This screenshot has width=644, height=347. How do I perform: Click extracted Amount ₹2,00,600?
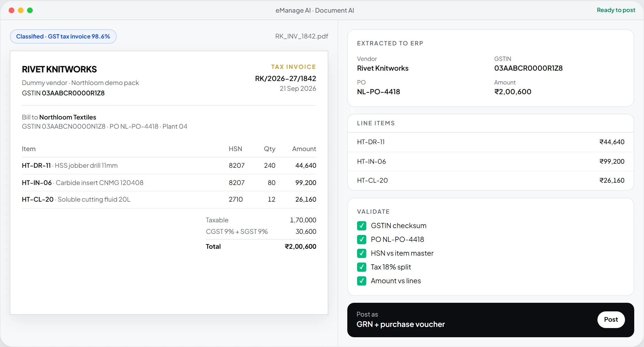point(513,92)
